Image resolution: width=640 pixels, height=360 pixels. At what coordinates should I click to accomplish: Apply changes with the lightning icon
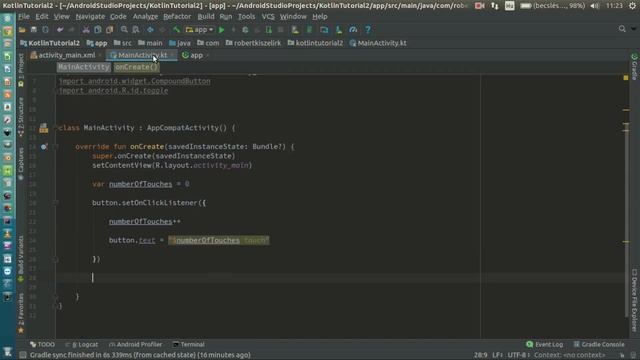233,30
